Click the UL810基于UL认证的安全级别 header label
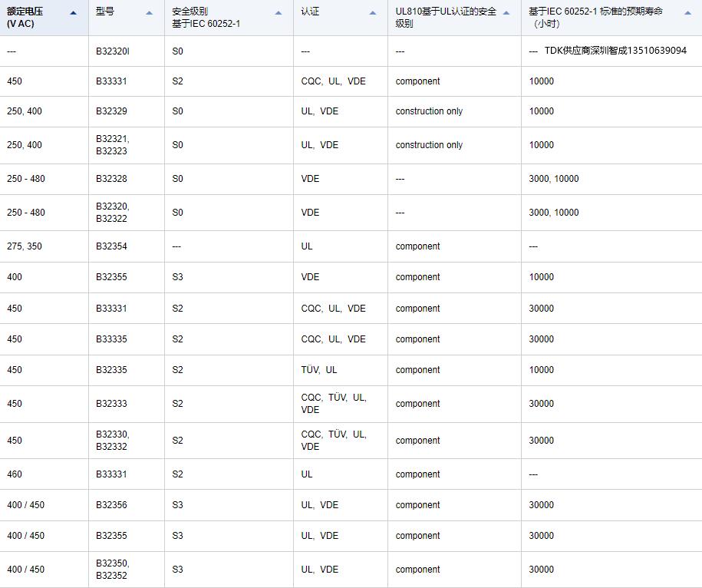Image resolution: width=702 pixels, height=588 pixels. 446,18
